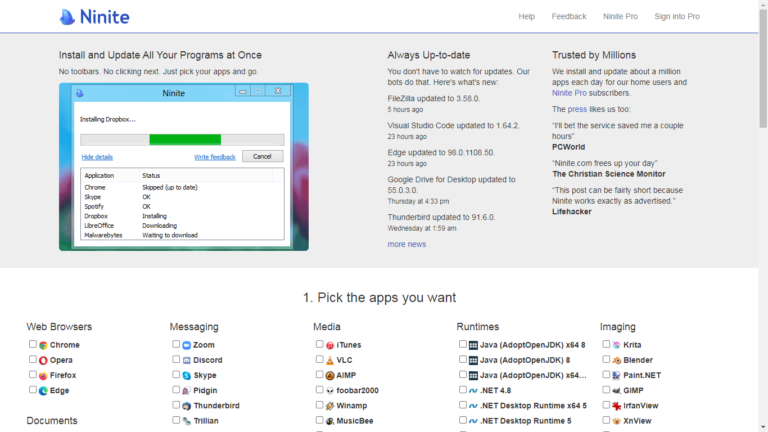The width and height of the screenshot is (768, 432).
Task: Click the PCWorld attribution text
Action: (x=568, y=147)
